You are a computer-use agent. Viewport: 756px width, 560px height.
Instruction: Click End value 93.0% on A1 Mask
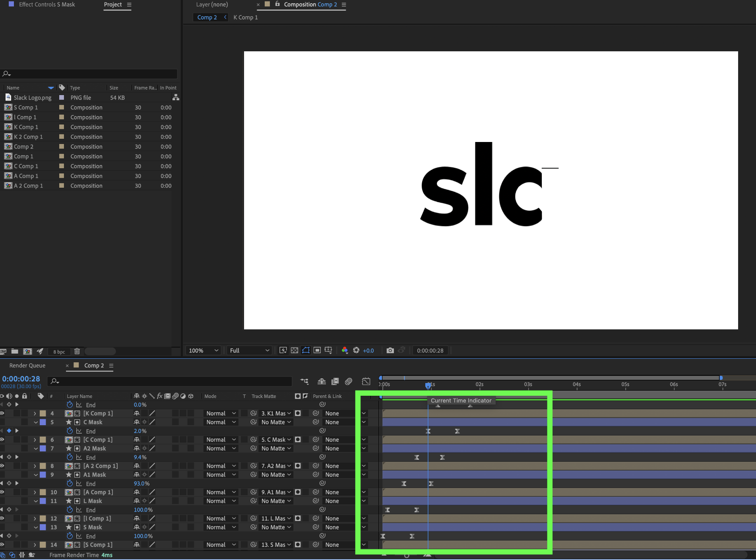pos(142,484)
